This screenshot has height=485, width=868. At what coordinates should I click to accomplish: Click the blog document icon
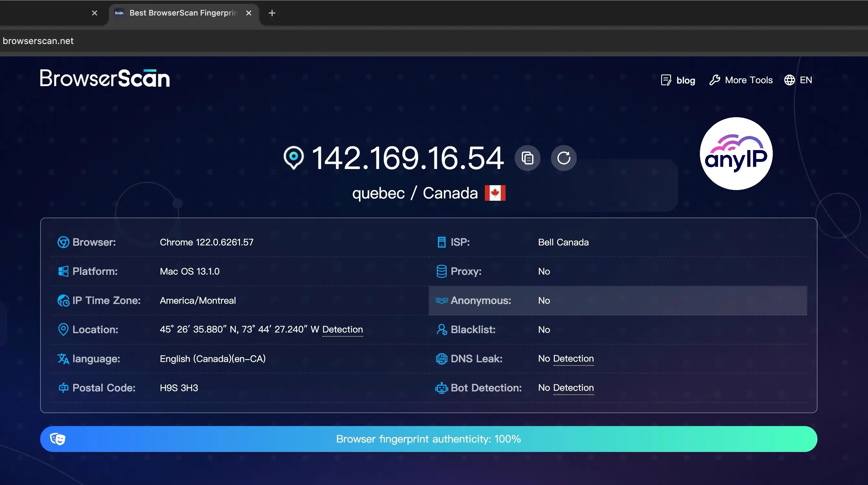pyautogui.click(x=666, y=80)
